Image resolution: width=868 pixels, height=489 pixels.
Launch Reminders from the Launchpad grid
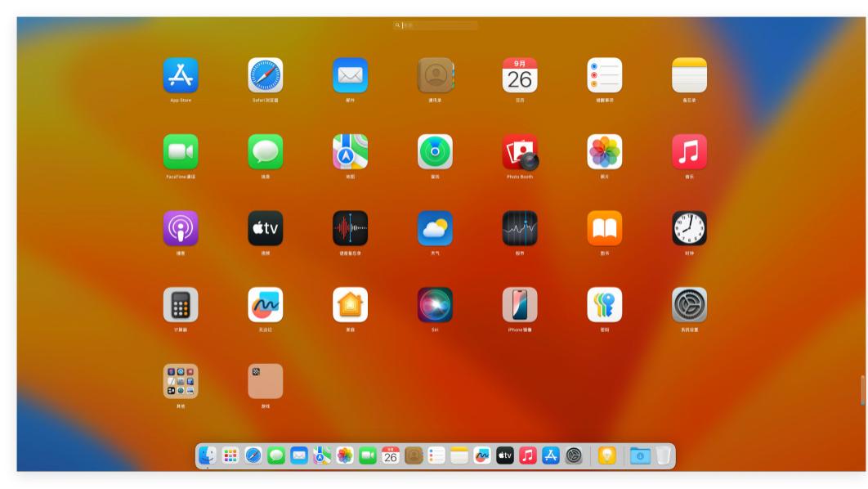[605, 75]
